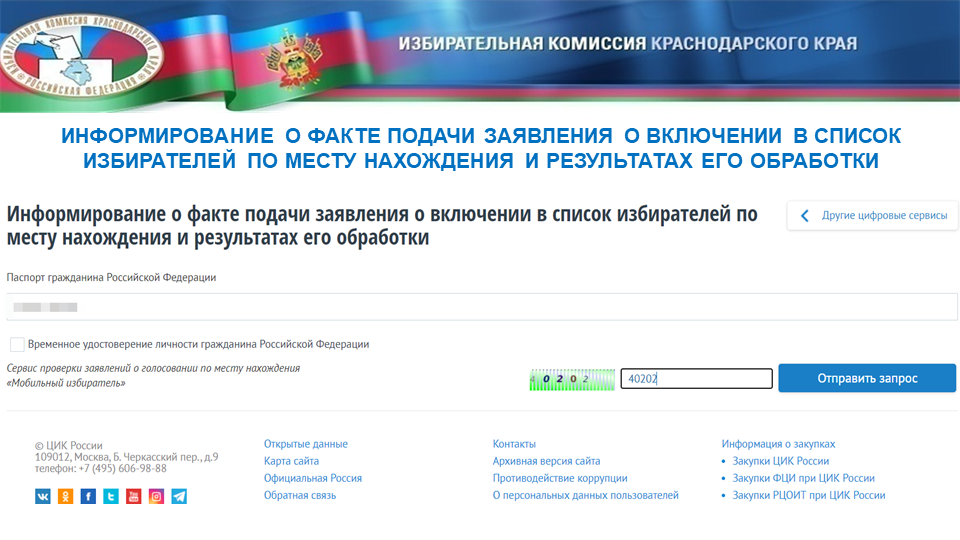Focus the passport number input field
The image size is (960, 540).
[480, 307]
